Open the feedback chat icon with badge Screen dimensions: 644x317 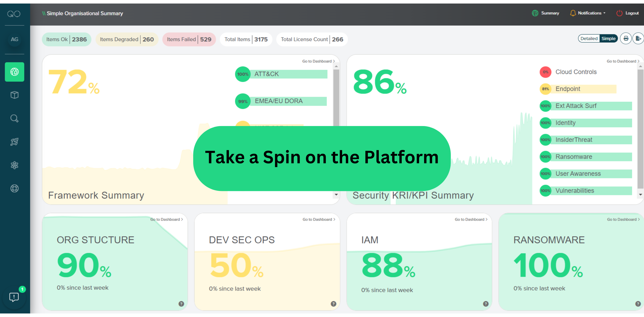(x=14, y=297)
